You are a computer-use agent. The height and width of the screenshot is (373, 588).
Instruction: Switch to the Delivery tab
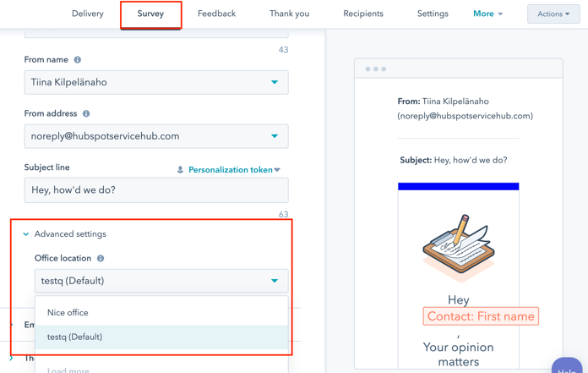(87, 14)
